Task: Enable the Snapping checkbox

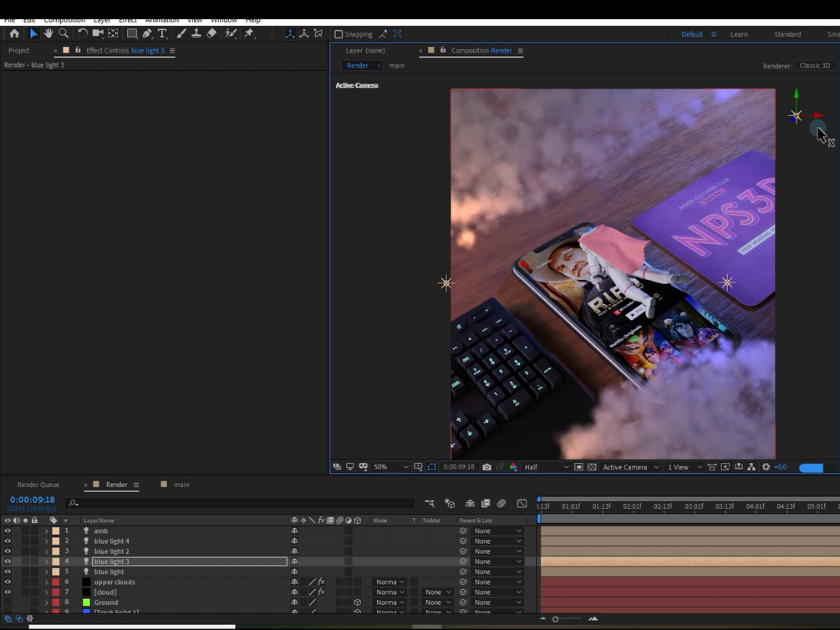Action: [339, 34]
